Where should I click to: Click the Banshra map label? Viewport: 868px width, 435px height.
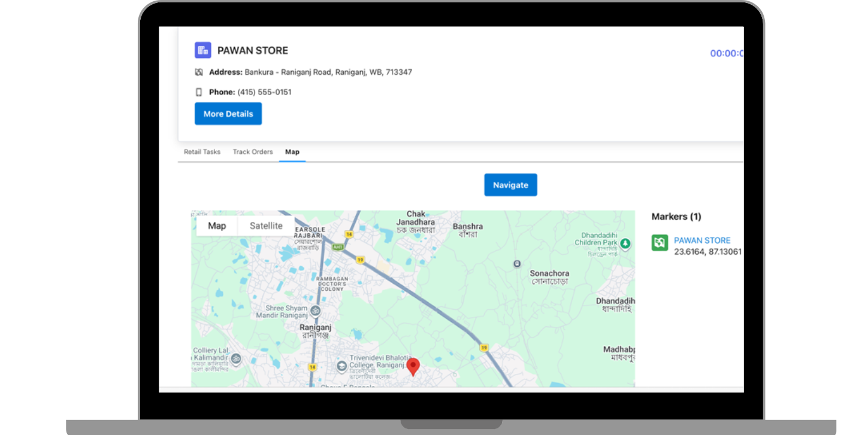point(468,230)
